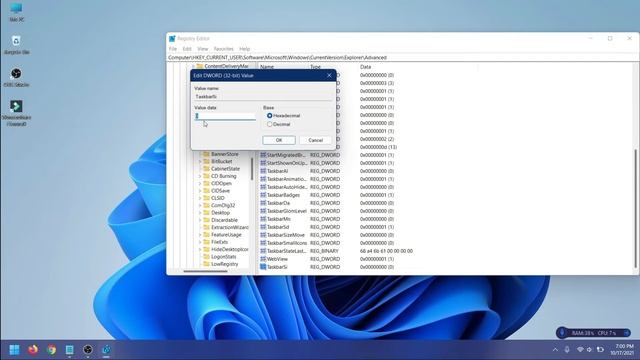Expand the CD Burning tree key
This screenshot has height=360, width=640.
(200, 176)
